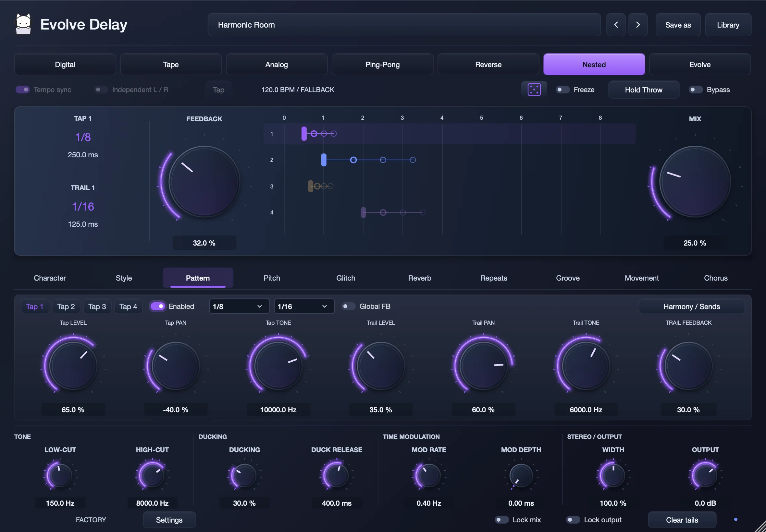This screenshot has height=532, width=766.
Task: Select tap 4 handle in delay timeline
Action: [x=363, y=212]
